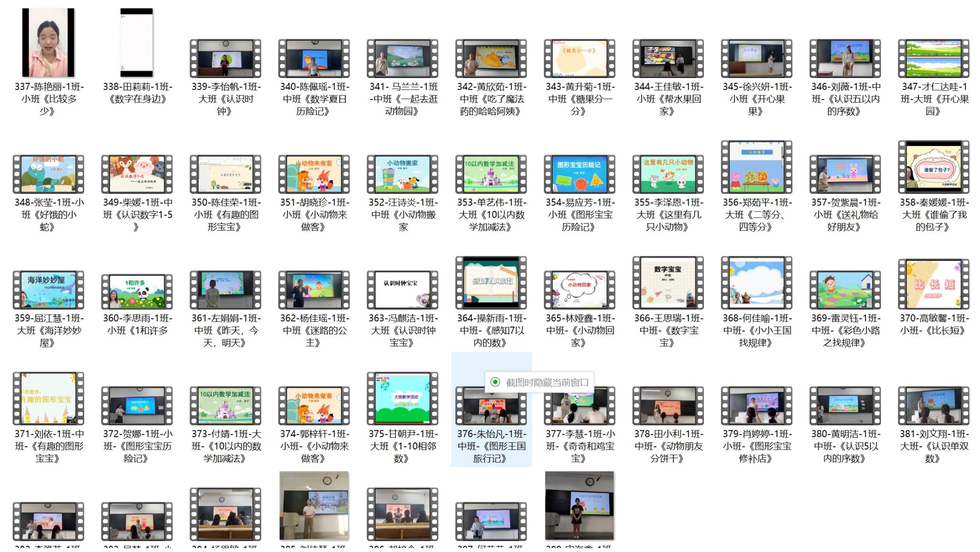
Task: Open video 337-陈艳丽 比较多少
Action: point(48,43)
